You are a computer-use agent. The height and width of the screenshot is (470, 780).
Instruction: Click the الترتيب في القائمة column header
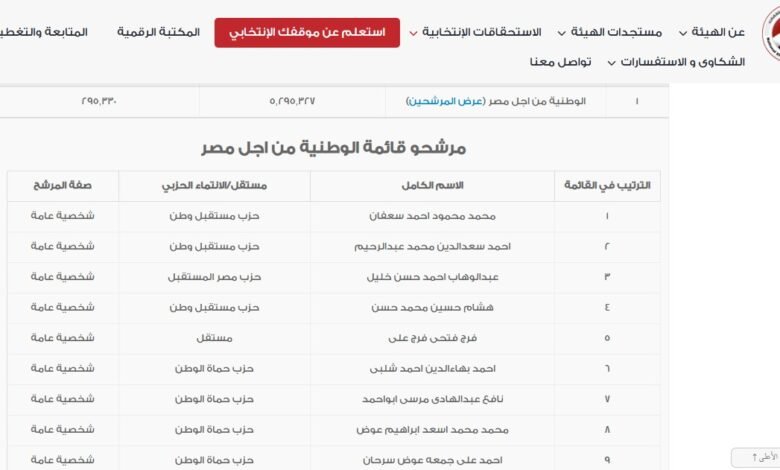click(607, 186)
